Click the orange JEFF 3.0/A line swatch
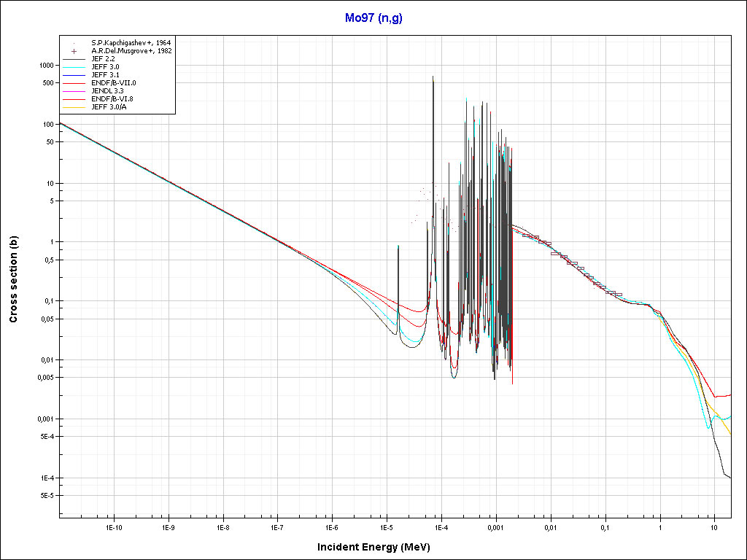Screen dimensions: 747x560 74,107
